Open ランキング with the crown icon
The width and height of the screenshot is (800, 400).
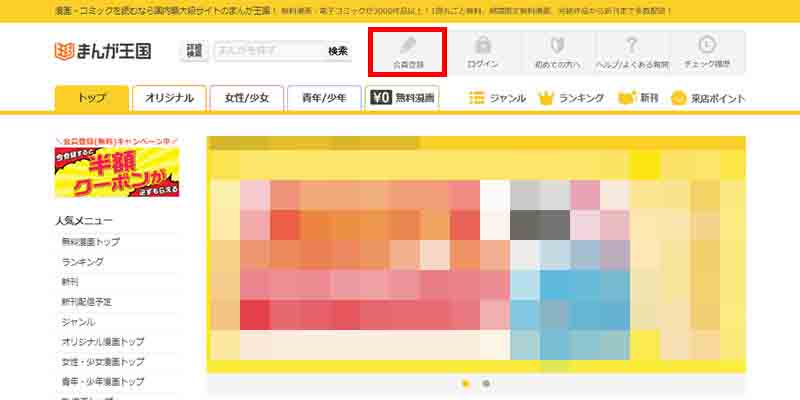click(546, 98)
